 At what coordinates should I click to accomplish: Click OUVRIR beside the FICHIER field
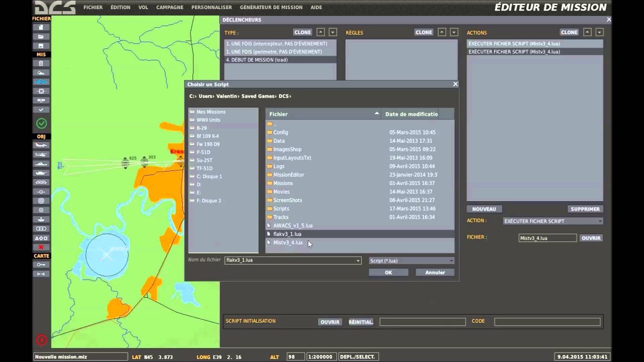tap(591, 238)
